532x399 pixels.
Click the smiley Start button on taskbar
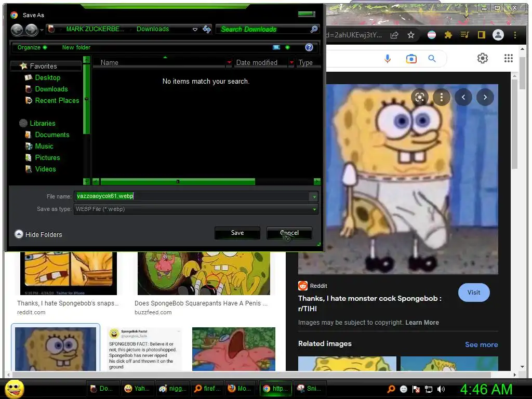(x=14, y=389)
